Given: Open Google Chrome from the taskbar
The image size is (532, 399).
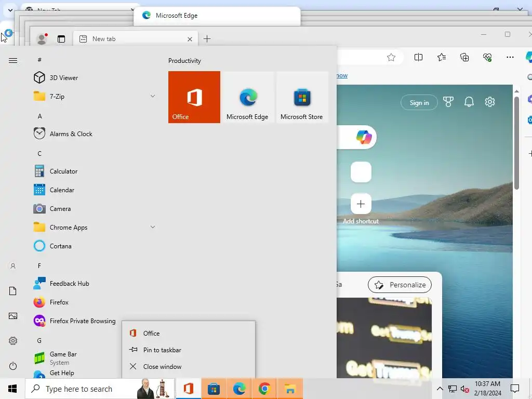Looking at the screenshot, I should [x=264, y=389].
